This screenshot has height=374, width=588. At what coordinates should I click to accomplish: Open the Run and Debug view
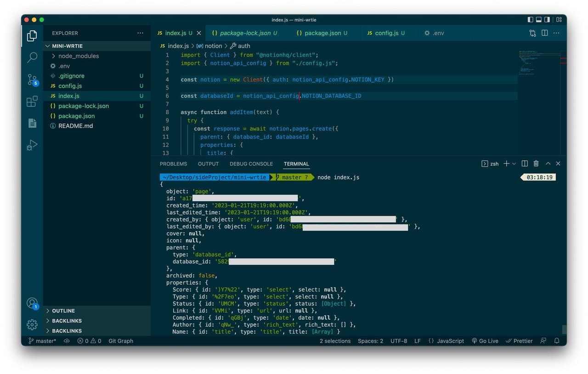[x=32, y=145]
